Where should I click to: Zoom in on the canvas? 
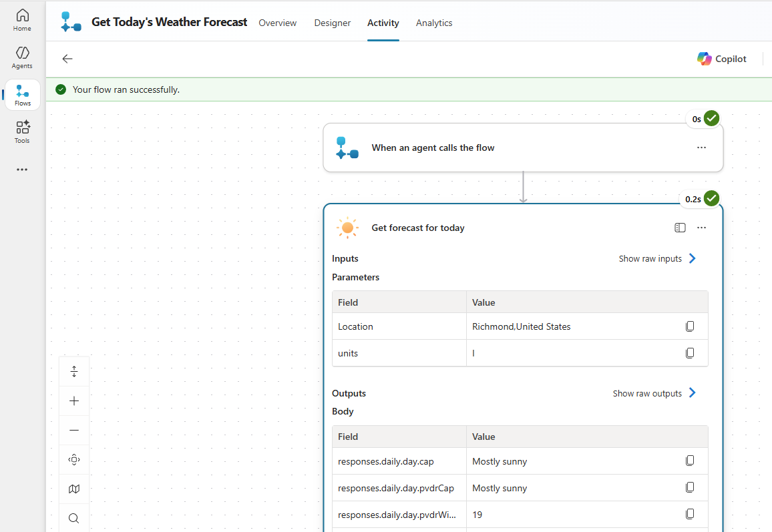click(74, 401)
